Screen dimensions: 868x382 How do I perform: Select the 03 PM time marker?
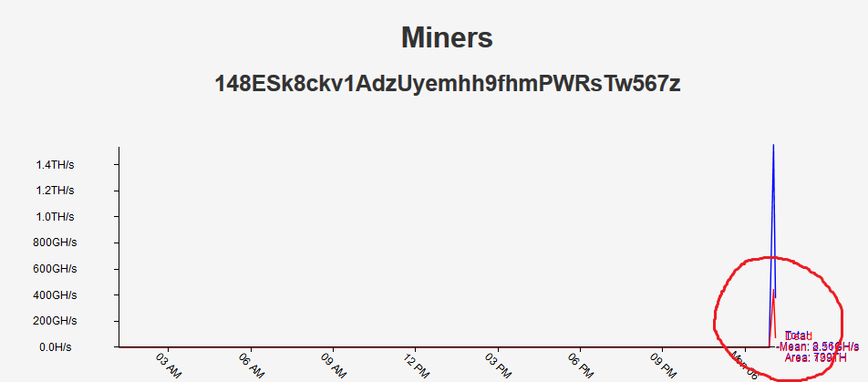tap(499, 366)
